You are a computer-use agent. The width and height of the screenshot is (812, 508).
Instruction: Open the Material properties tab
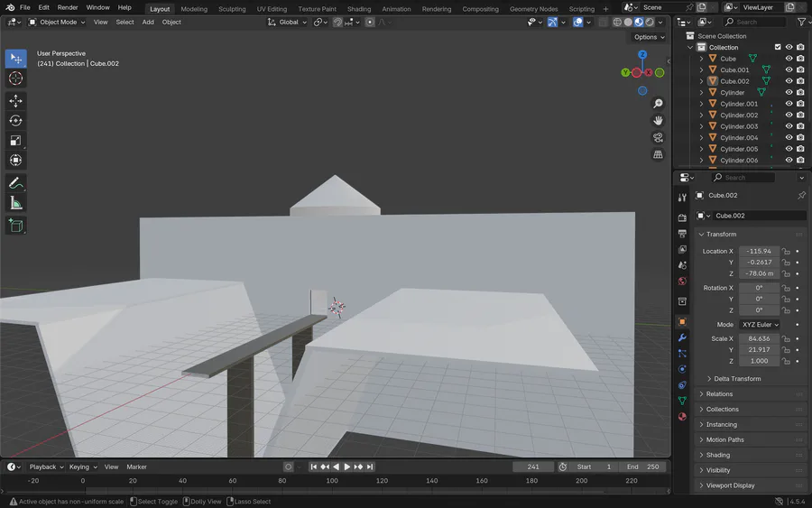[682, 416]
